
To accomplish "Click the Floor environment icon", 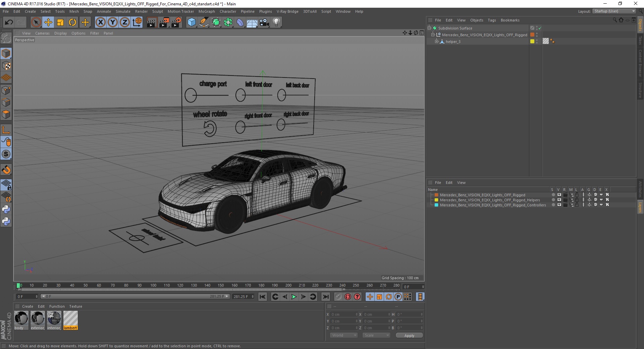I will coord(252,22).
